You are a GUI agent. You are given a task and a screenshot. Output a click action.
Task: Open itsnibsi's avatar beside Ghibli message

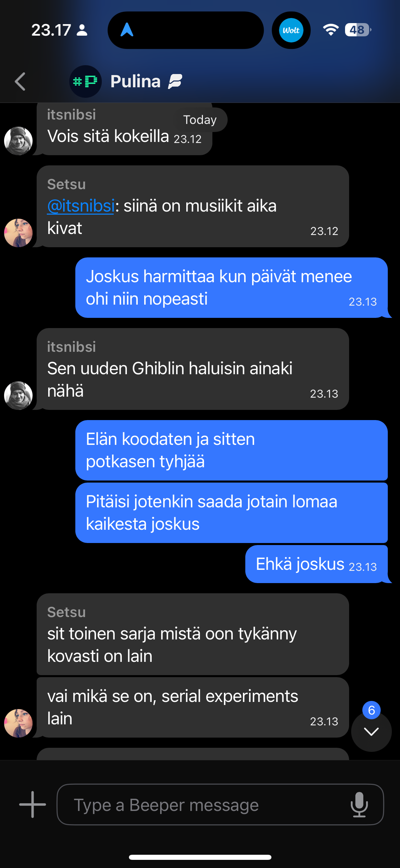[18, 395]
